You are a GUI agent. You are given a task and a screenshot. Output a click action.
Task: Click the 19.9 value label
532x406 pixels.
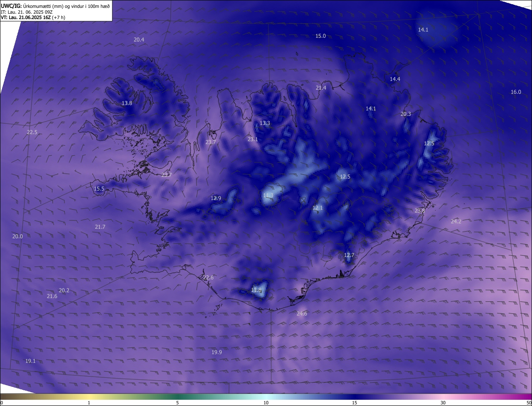[x=217, y=352]
